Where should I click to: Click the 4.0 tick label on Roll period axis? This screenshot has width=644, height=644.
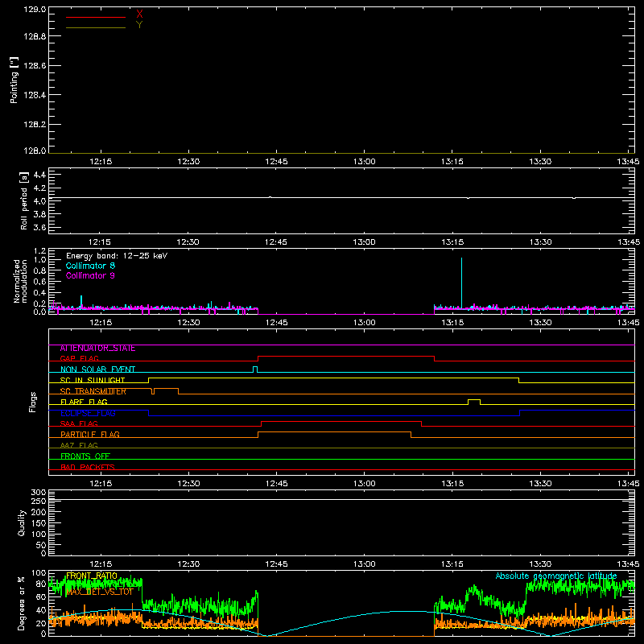[39, 200]
